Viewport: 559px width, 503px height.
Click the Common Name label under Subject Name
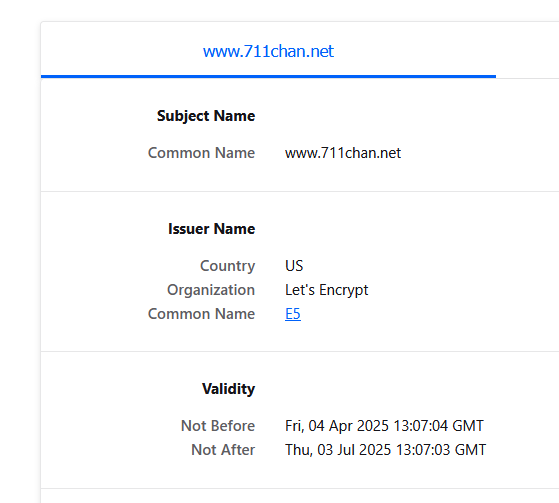point(202,153)
